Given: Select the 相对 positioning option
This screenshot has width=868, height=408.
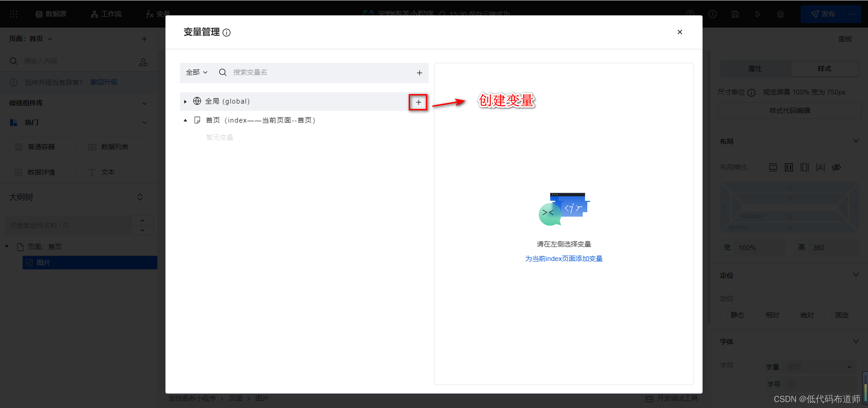Looking at the screenshot, I should (x=772, y=315).
